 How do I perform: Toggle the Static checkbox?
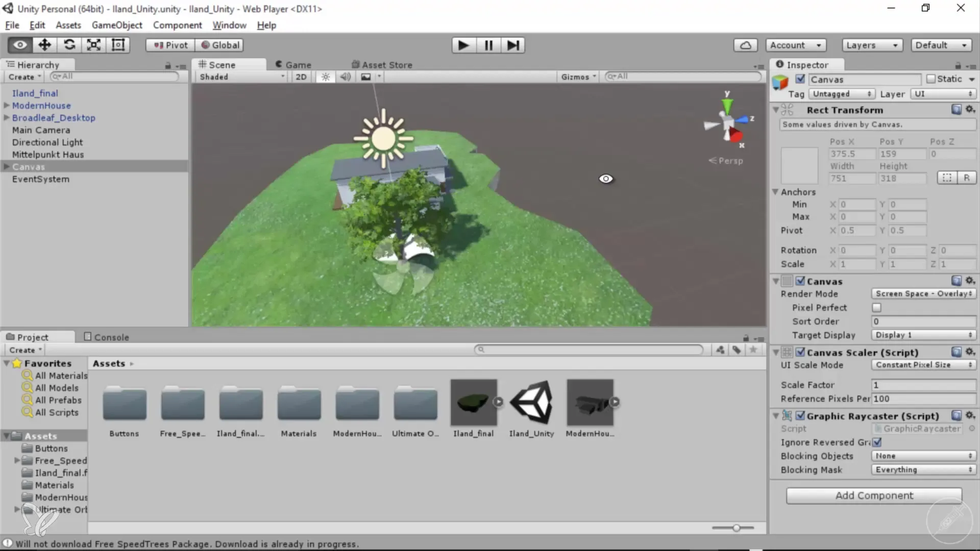click(931, 79)
